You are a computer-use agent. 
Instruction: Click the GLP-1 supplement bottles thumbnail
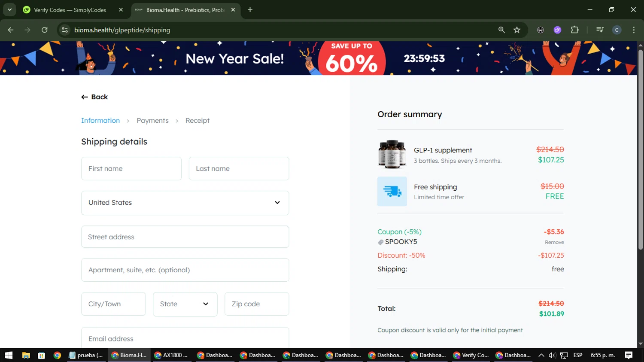point(392,154)
